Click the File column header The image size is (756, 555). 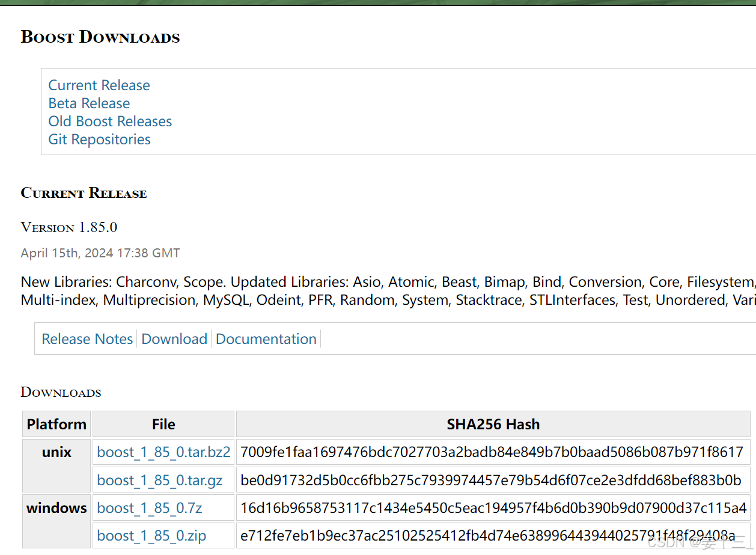pos(163,425)
